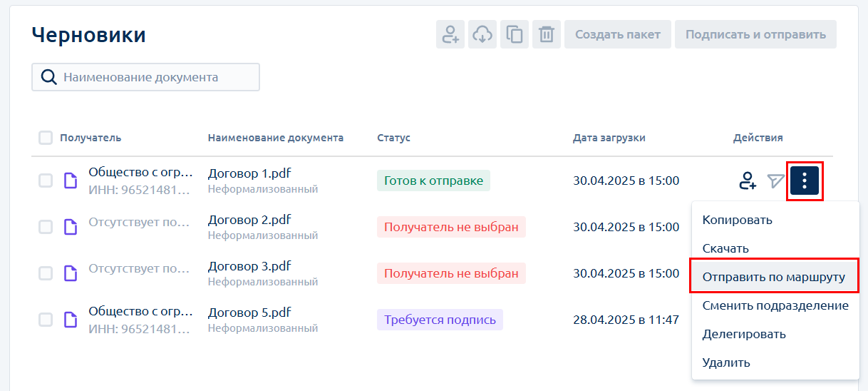Check the box for Договор 1.pdf row
This screenshot has height=391, width=868.
click(x=46, y=181)
